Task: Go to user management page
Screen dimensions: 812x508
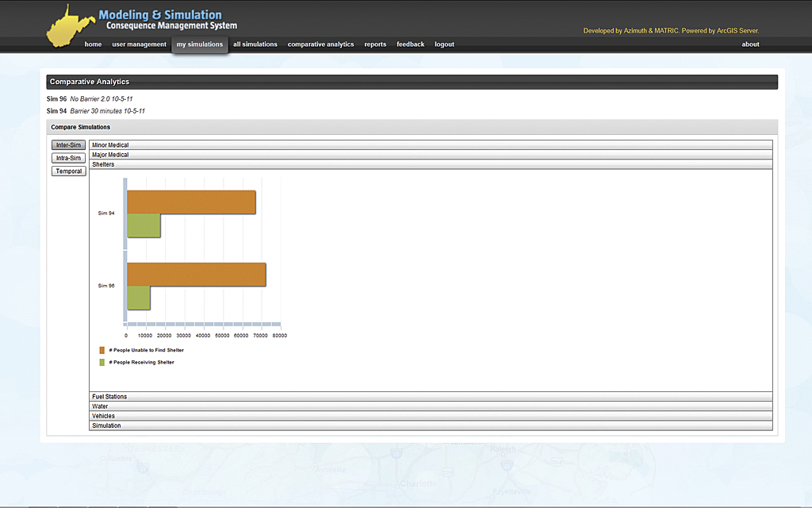Action: tap(139, 44)
